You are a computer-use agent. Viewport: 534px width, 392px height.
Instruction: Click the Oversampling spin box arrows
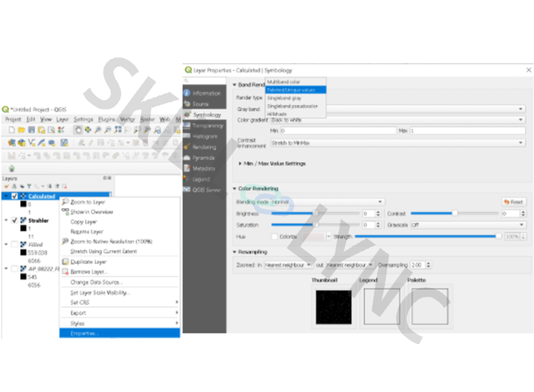tap(428, 265)
